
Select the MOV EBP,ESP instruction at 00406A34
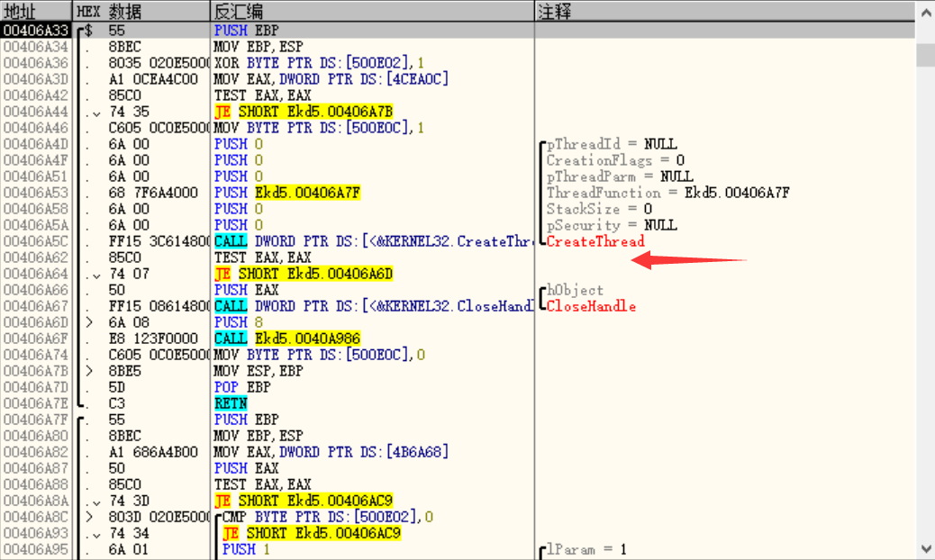click(259, 47)
